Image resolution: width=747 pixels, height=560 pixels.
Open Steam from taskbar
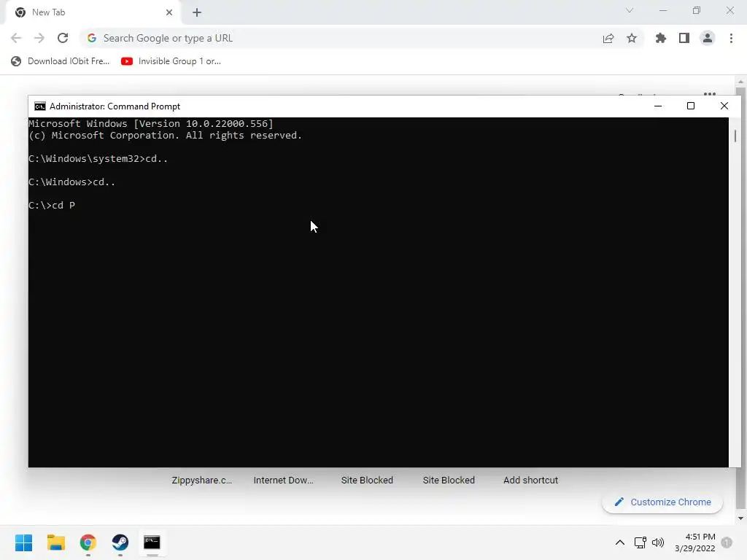coord(120,542)
